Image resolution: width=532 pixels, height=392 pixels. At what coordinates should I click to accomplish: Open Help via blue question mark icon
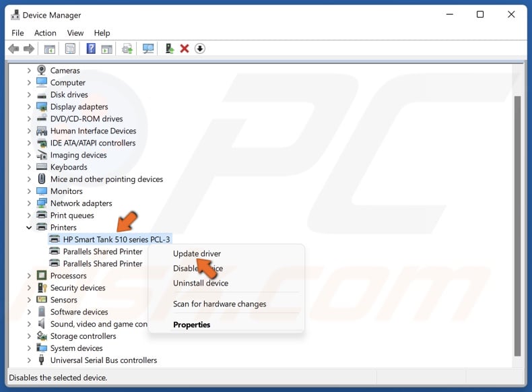click(91, 48)
